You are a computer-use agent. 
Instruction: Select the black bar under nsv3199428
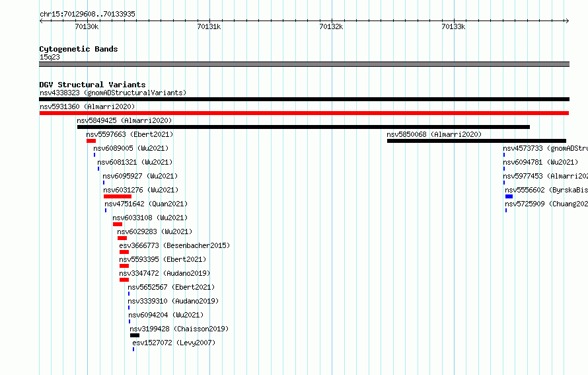pyautogui.click(x=135, y=335)
